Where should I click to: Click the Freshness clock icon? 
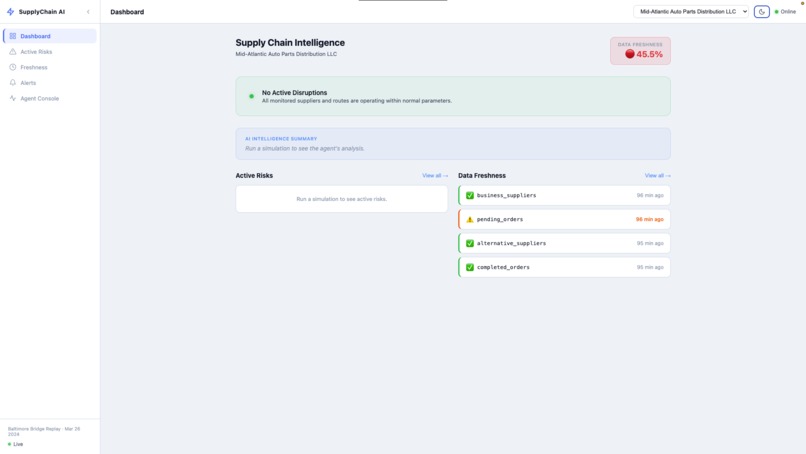pyautogui.click(x=13, y=67)
